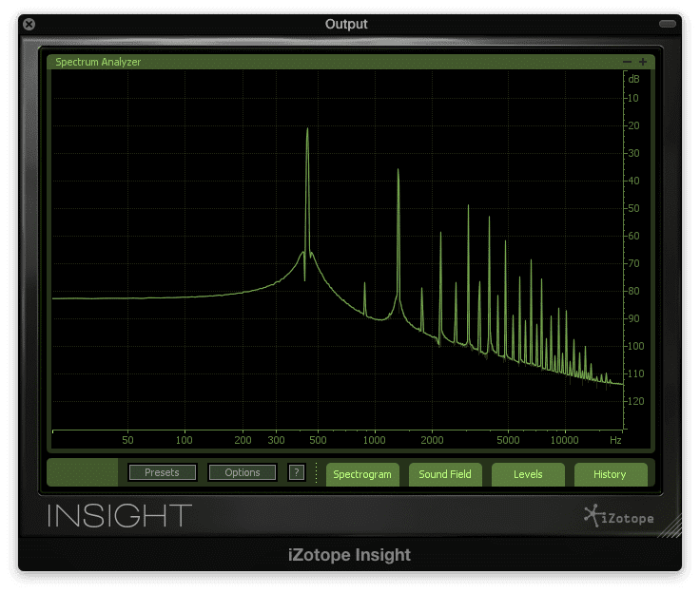Screen dimensions: 700x593
Task: Toggle the Levels meter
Action: pos(528,474)
